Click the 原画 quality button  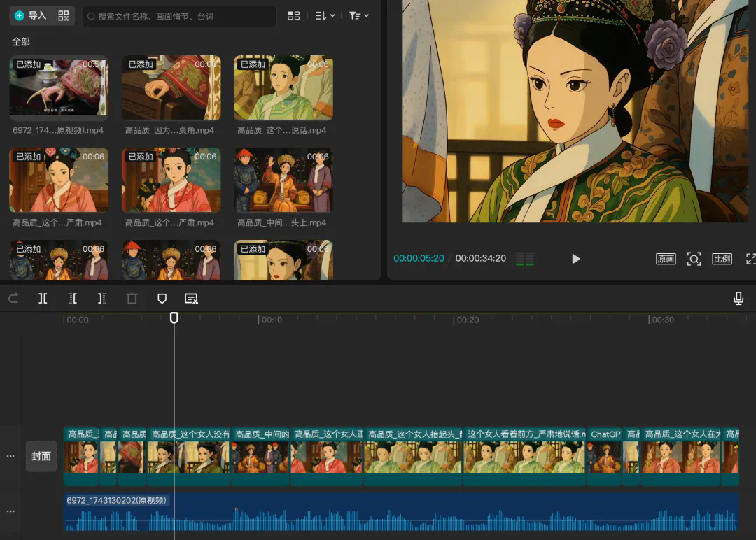[666, 259]
